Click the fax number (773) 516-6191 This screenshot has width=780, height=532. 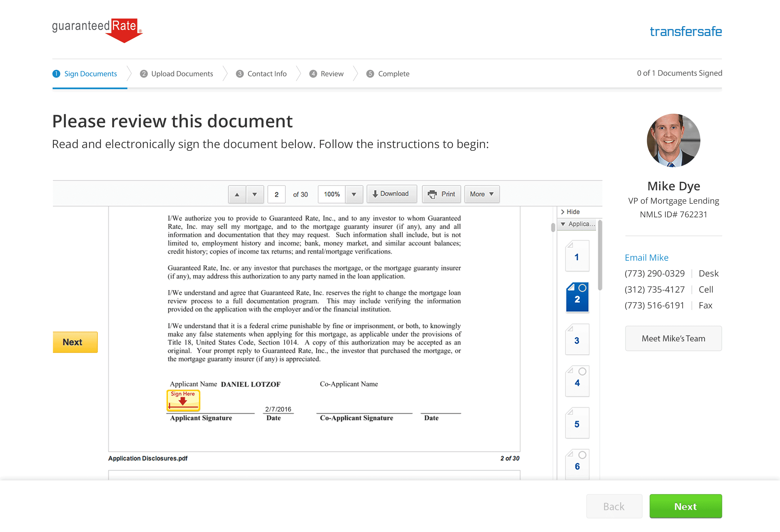pos(654,305)
